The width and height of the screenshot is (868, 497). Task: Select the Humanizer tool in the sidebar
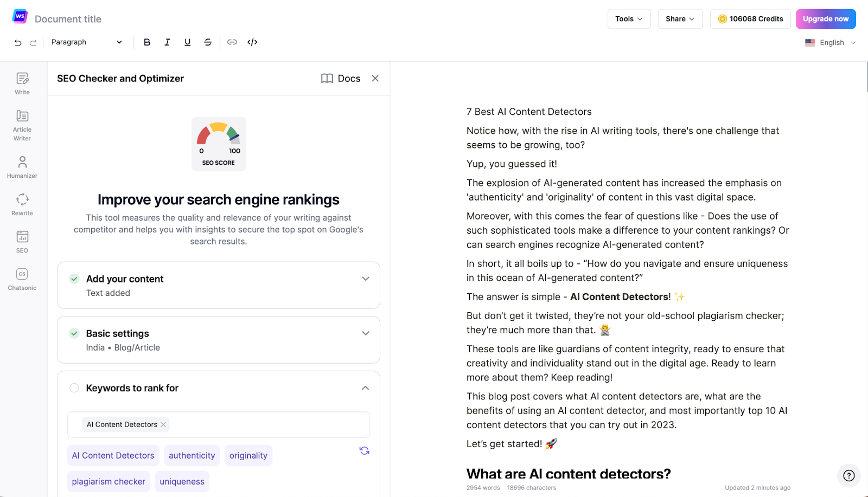[22, 166]
